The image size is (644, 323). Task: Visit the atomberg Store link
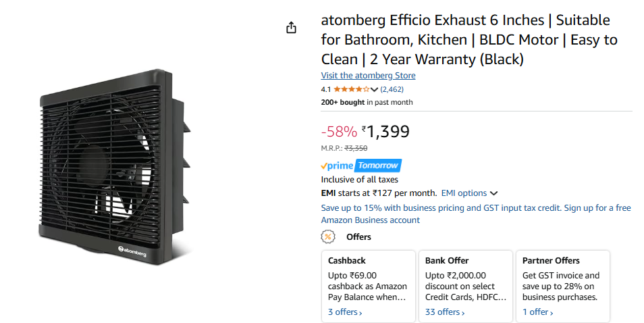368,75
